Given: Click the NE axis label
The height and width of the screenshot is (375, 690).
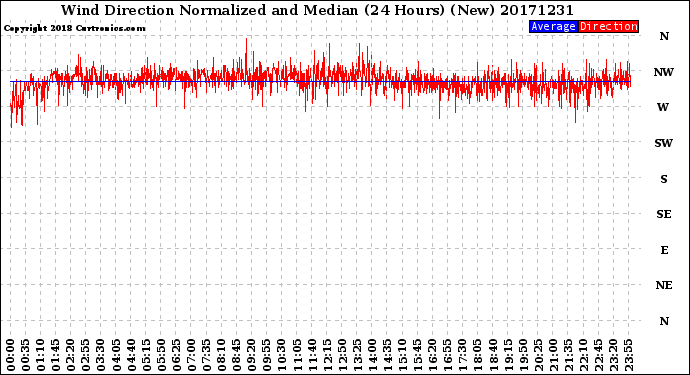Looking at the screenshot, I should pyautogui.click(x=664, y=285).
